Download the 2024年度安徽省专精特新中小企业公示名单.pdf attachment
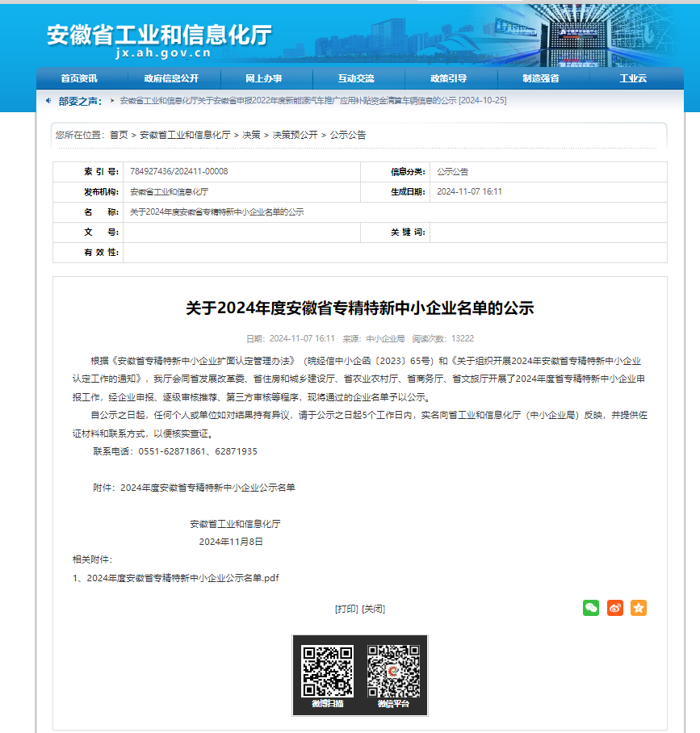 click(182, 578)
